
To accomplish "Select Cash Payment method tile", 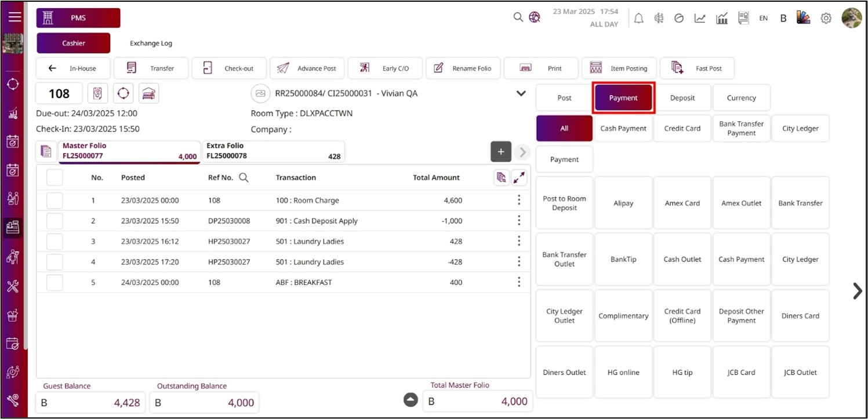I will pos(741,260).
